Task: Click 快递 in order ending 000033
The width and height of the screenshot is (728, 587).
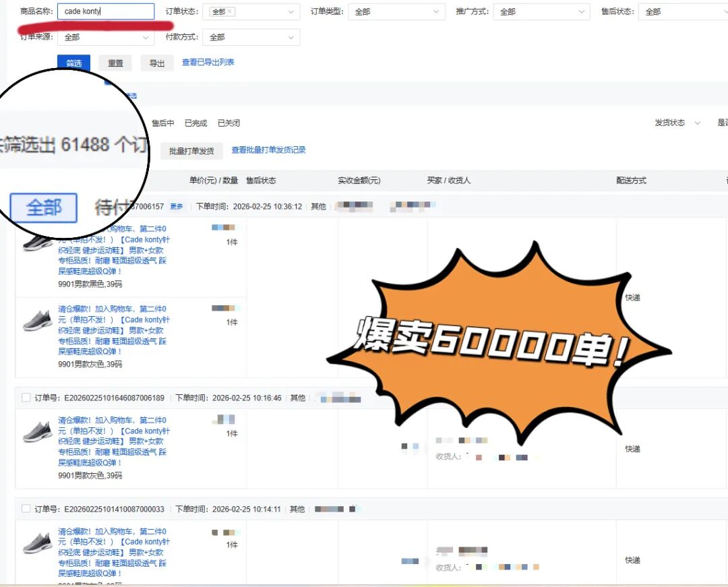Action: click(x=632, y=560)
